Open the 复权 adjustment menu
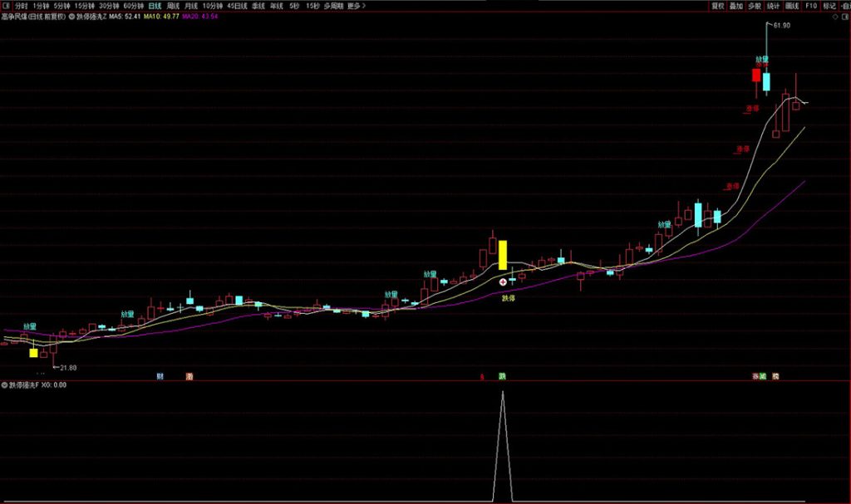Screen dimensions: 851x504 717,5
